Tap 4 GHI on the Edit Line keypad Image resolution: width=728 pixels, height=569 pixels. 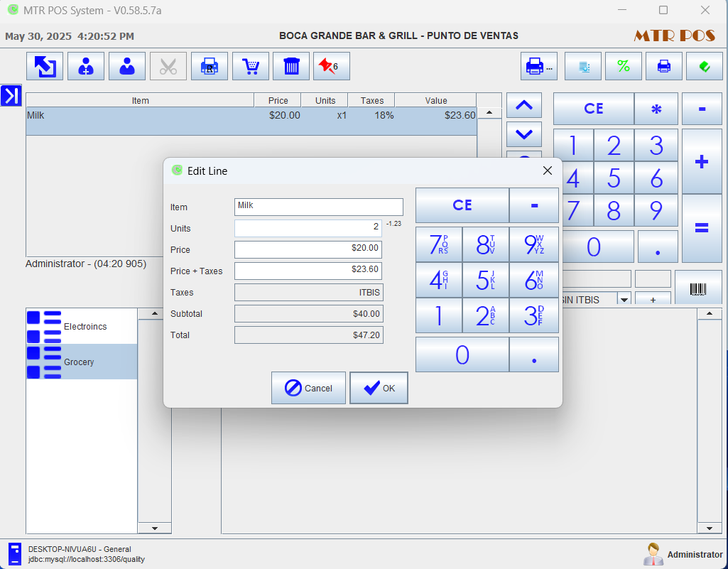point(439,280)
